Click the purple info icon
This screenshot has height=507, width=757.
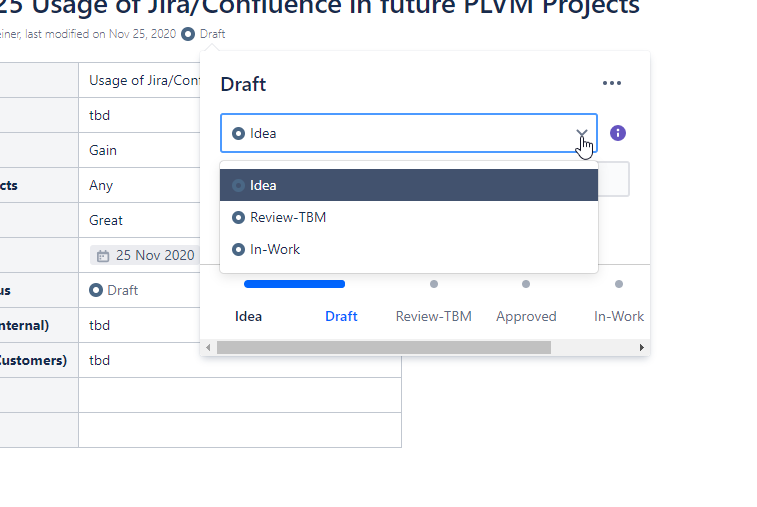click(617, 133)
